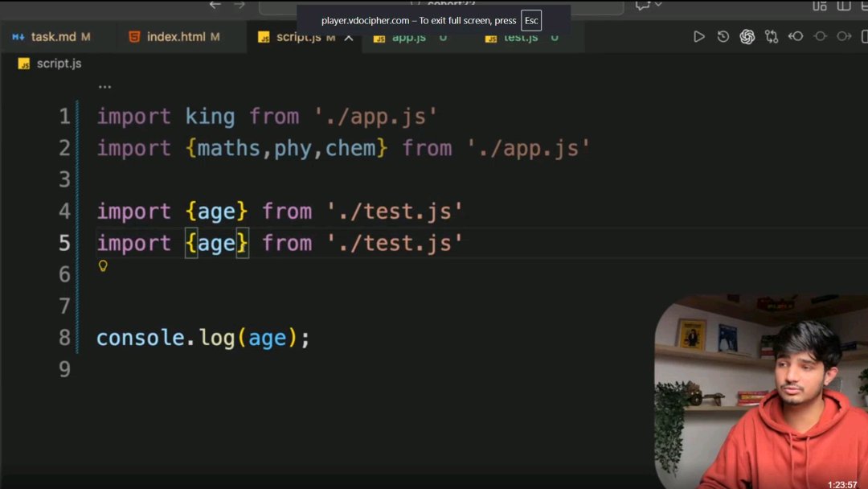Toggle the panel layout icon
The width and height of the screenshot is (868, 489).
point(843,6)
